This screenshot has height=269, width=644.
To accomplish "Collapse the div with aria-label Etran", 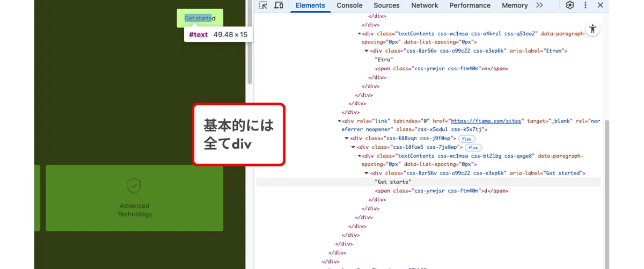I will [x=366, y=51].
